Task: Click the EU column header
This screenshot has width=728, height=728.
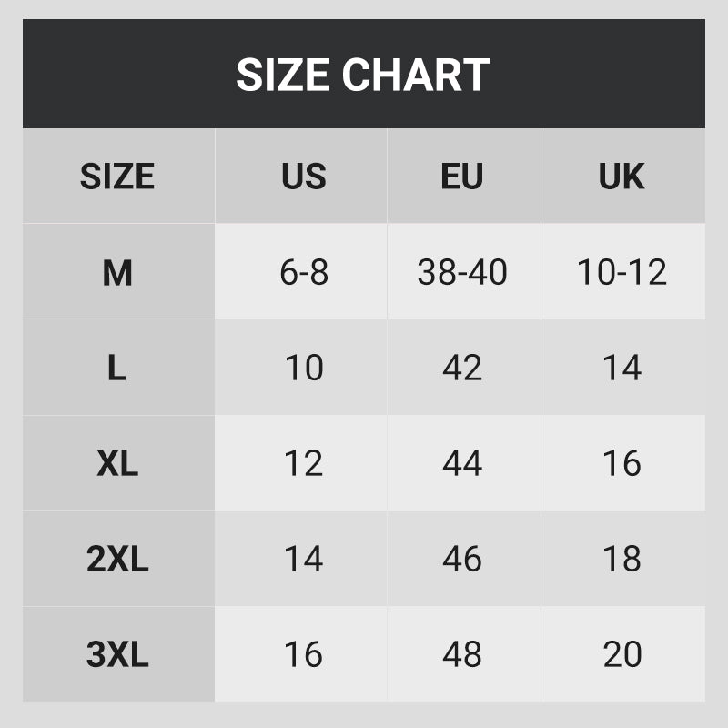Action: 462,177
